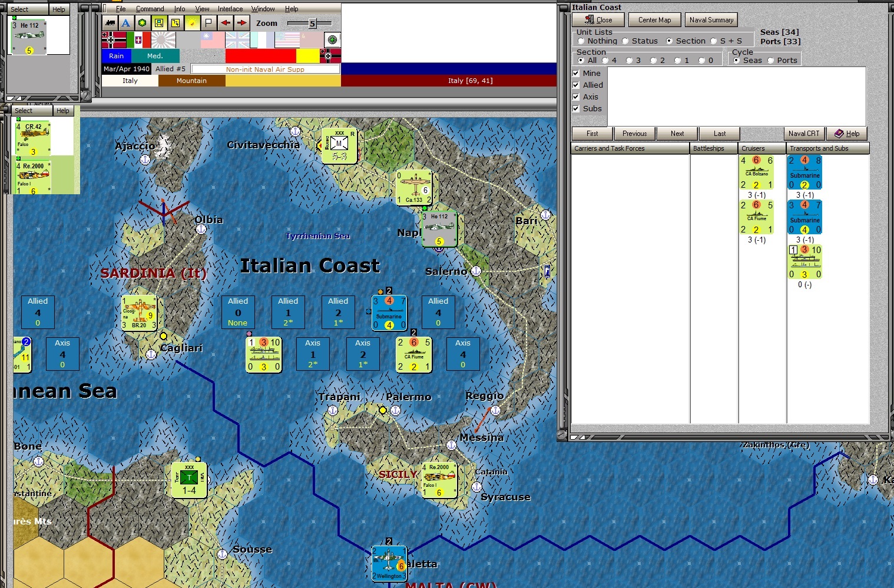Click the Last button
The image size is (894, 588).
pos(720,134)
